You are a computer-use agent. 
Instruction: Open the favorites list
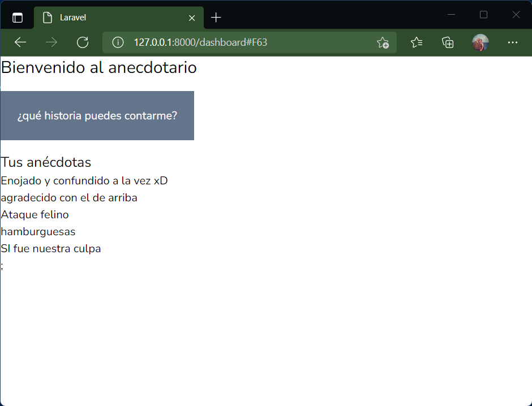pos(417,42)
